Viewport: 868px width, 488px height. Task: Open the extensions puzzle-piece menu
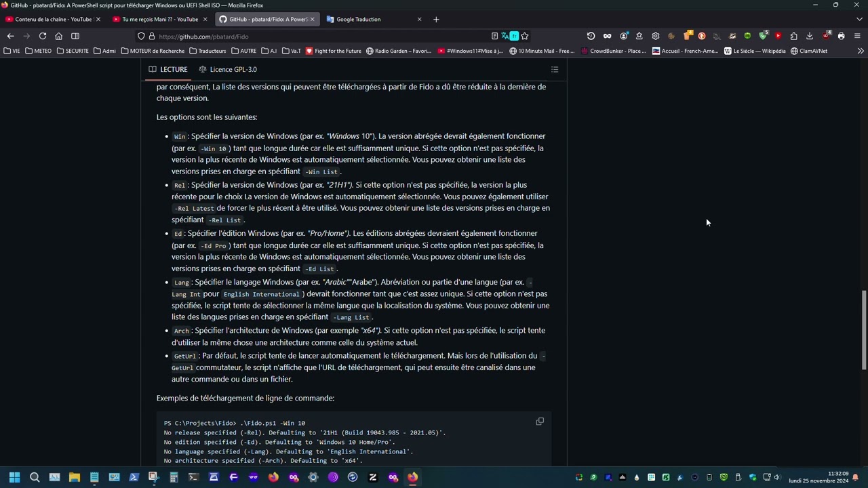click(x=793, y=36)
